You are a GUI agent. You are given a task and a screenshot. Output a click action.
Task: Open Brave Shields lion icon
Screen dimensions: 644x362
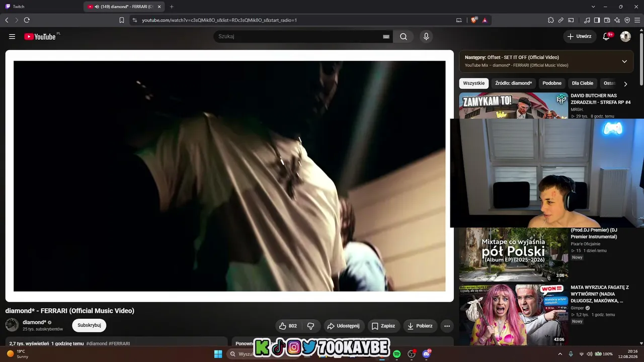474,20
